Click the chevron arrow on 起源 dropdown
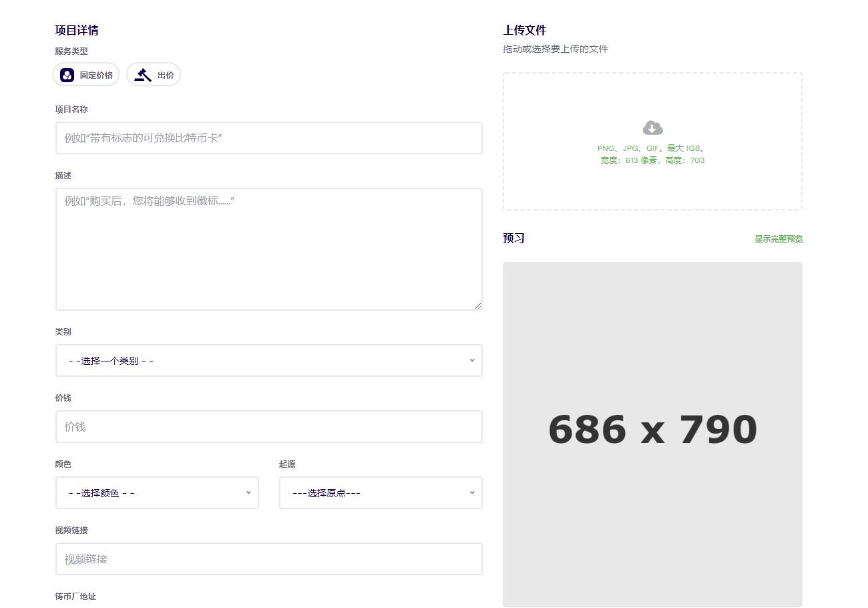 click(471, 492)
